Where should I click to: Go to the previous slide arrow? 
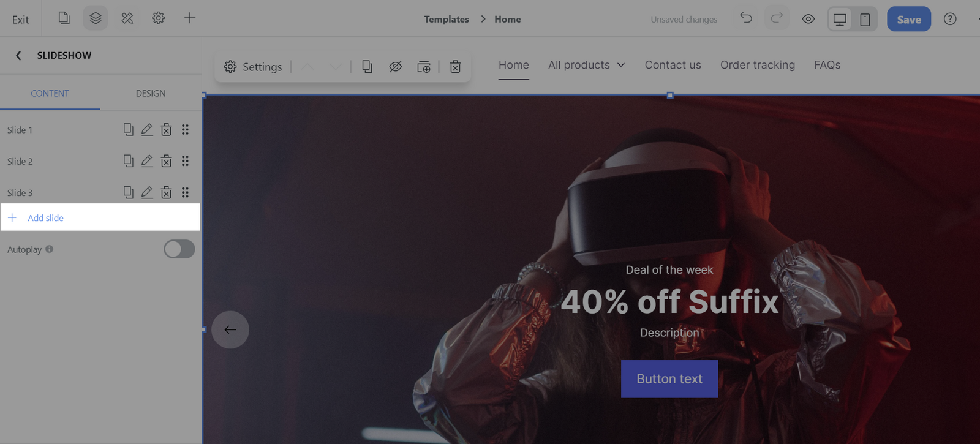coord(230,329)
